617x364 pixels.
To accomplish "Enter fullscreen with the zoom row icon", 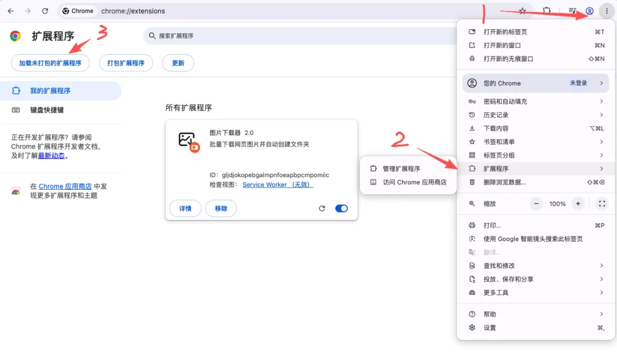I will [602, 203].
